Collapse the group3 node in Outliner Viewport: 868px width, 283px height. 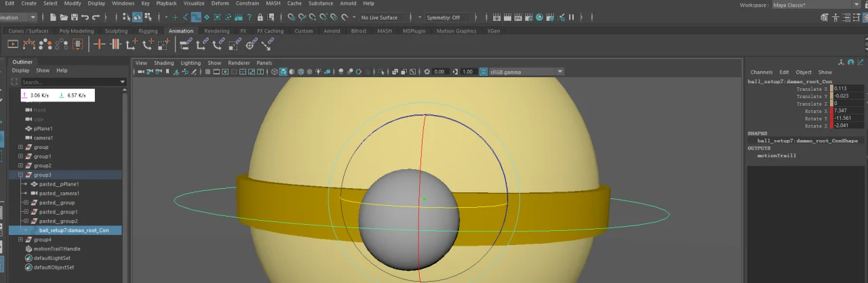[x=20, y=175]
